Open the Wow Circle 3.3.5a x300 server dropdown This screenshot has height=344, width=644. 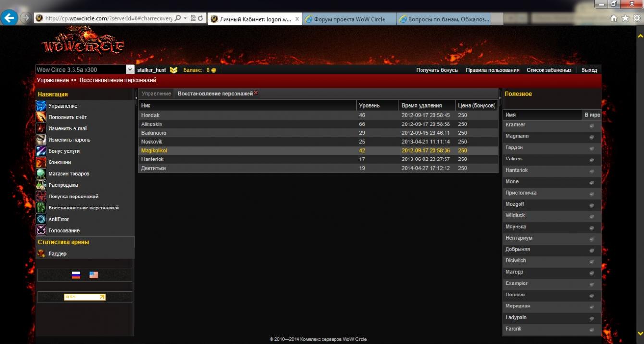point(130,70)
